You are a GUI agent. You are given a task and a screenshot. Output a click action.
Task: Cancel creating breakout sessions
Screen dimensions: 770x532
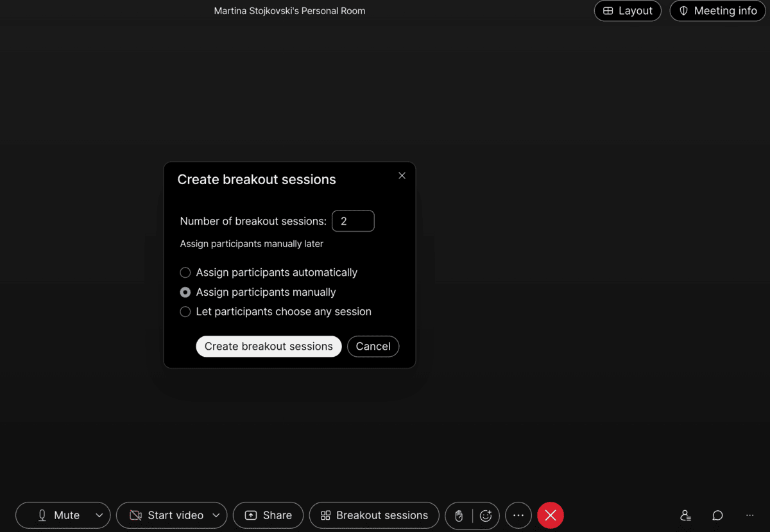coord(373,346)
